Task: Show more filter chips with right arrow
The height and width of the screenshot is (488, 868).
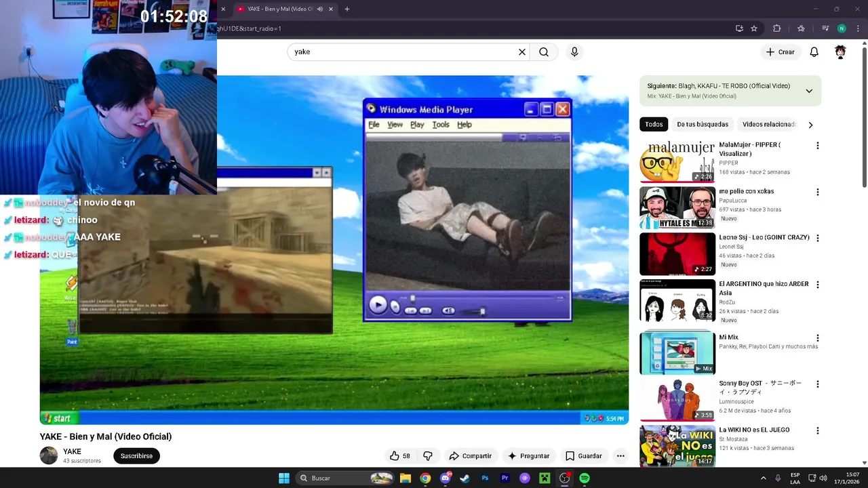Action: pyautogui.click(x=810, y=125)
